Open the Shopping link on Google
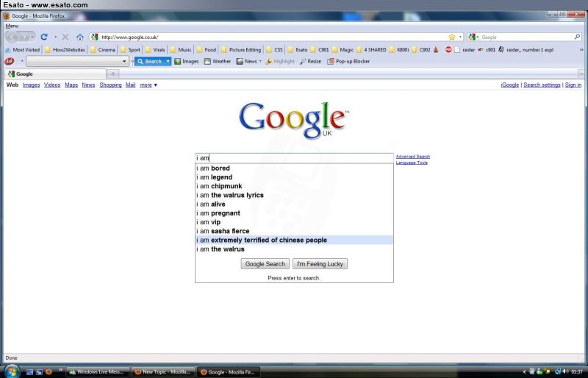Image resolution: width=588 pixels, height=378 pixels. pyautogui.click(x=111, y=85)
